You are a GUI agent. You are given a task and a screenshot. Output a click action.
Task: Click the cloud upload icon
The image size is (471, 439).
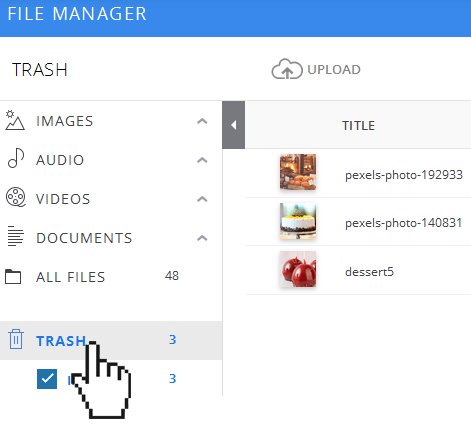click(x=287, y=69)
